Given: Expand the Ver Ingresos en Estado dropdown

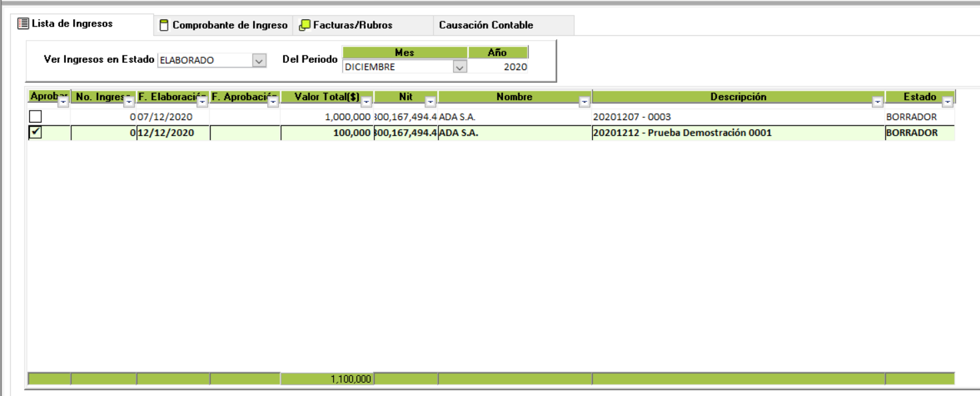Looking at the screenshot, I should click(x=259, y=61).
